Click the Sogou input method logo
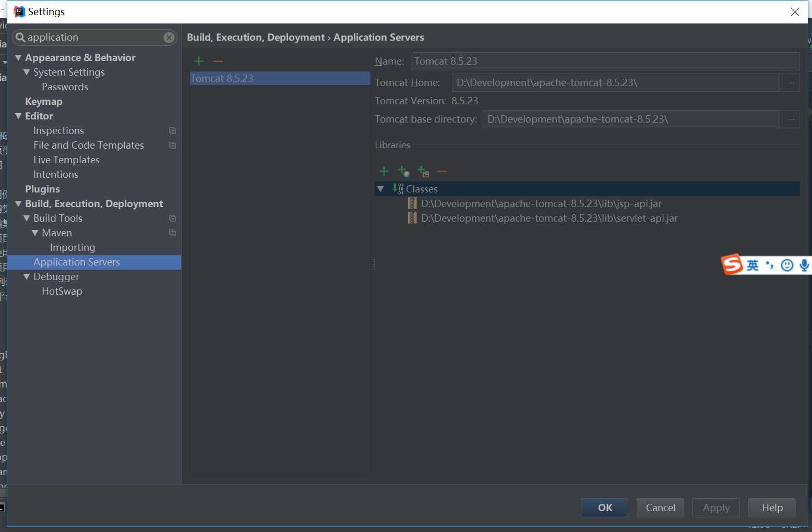 coord(732,264)
